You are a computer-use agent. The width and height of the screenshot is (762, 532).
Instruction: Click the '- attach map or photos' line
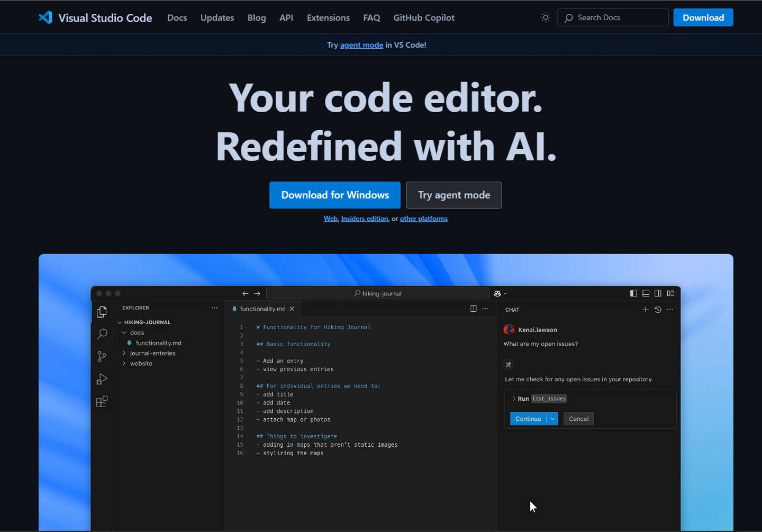pos(293,420)
